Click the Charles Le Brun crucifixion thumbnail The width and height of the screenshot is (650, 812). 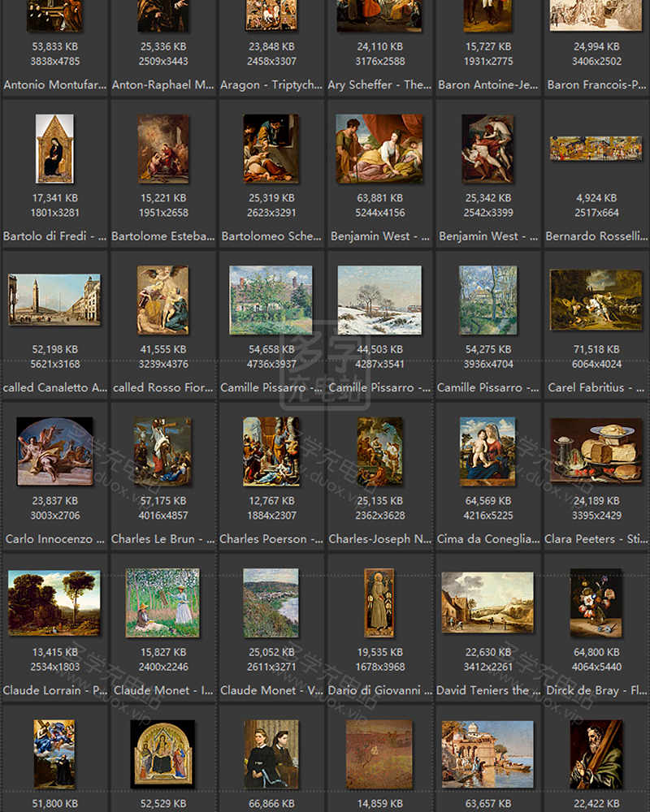click(162, 451)
